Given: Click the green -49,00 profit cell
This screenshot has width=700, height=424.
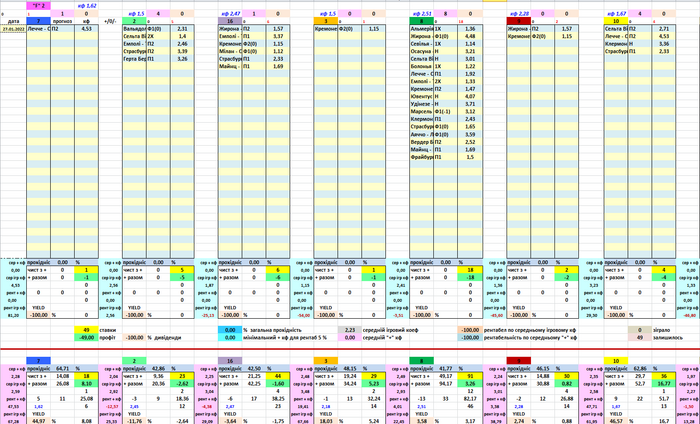Looking at the screenshot, I should click(x=87, y=337).
